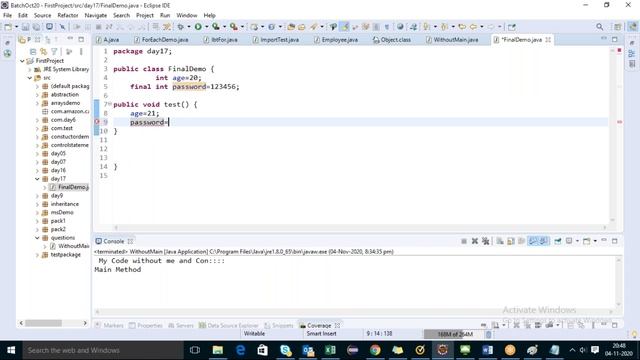
Task: Click the toolbar Search magnifier icon
Action: [599, 27]
